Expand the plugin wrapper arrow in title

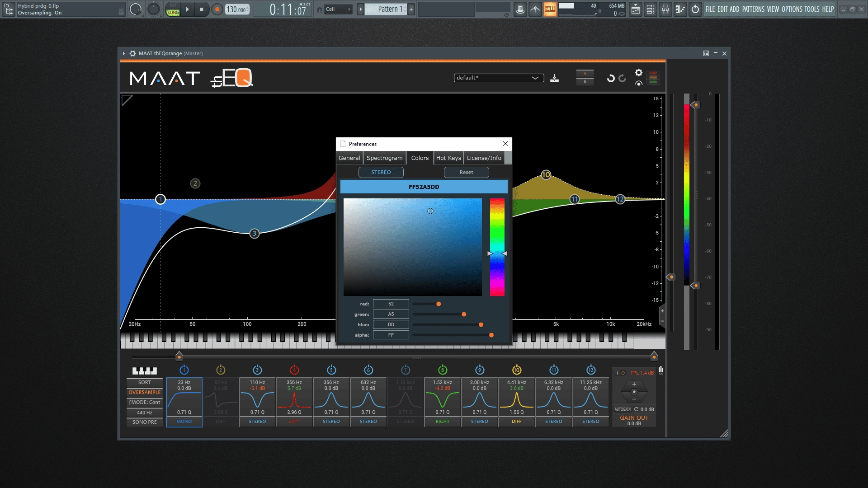[123, 53]
